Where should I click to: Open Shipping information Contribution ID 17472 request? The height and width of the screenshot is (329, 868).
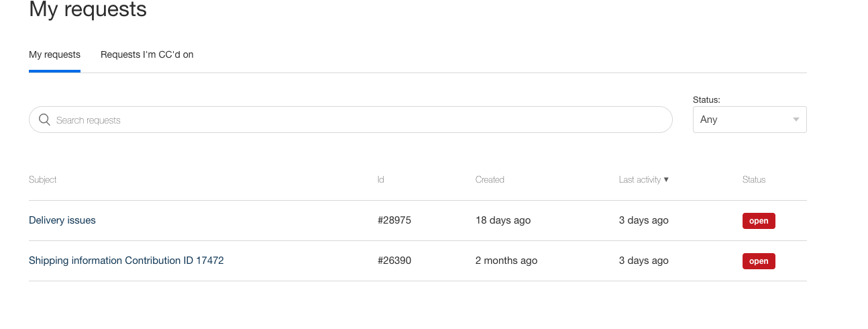click(x=126, y=261)
